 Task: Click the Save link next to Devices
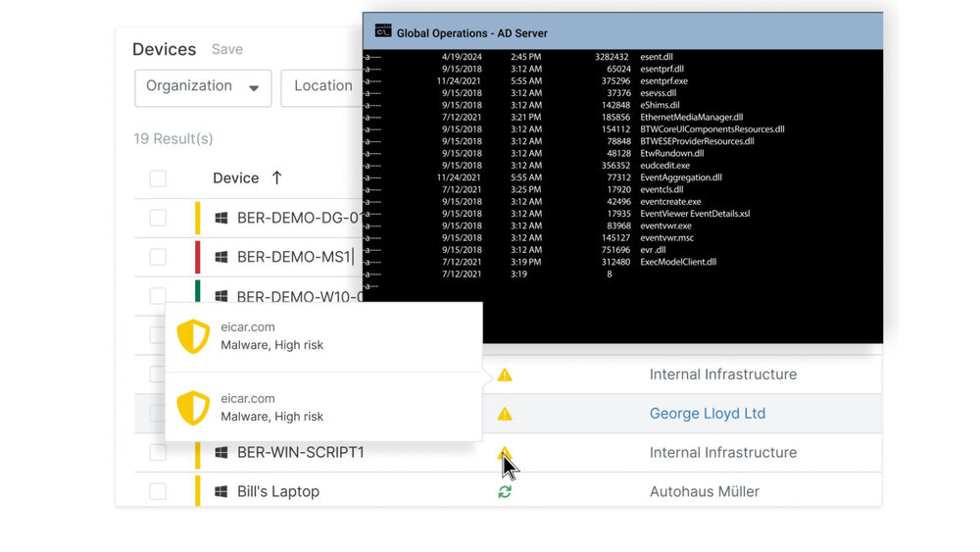pyautogui.click(x=227, y=49)
